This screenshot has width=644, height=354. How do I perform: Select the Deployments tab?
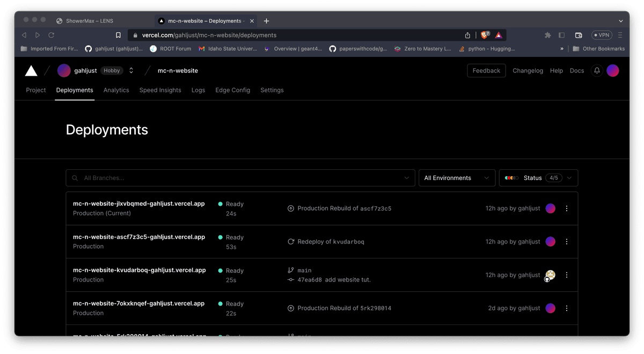tap(75, 90)
